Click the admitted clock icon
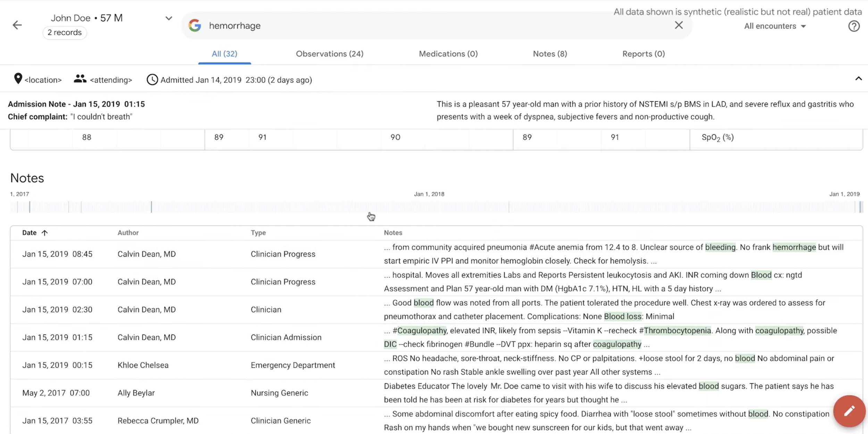 152,80
